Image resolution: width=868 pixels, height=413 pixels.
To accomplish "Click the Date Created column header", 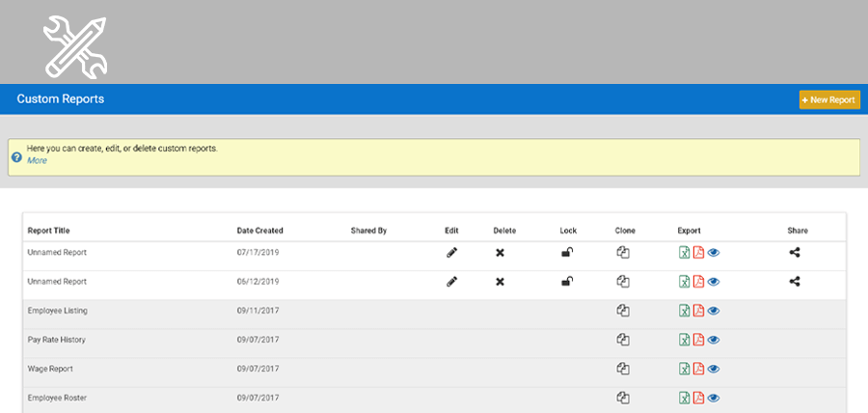I will (259, 231).
